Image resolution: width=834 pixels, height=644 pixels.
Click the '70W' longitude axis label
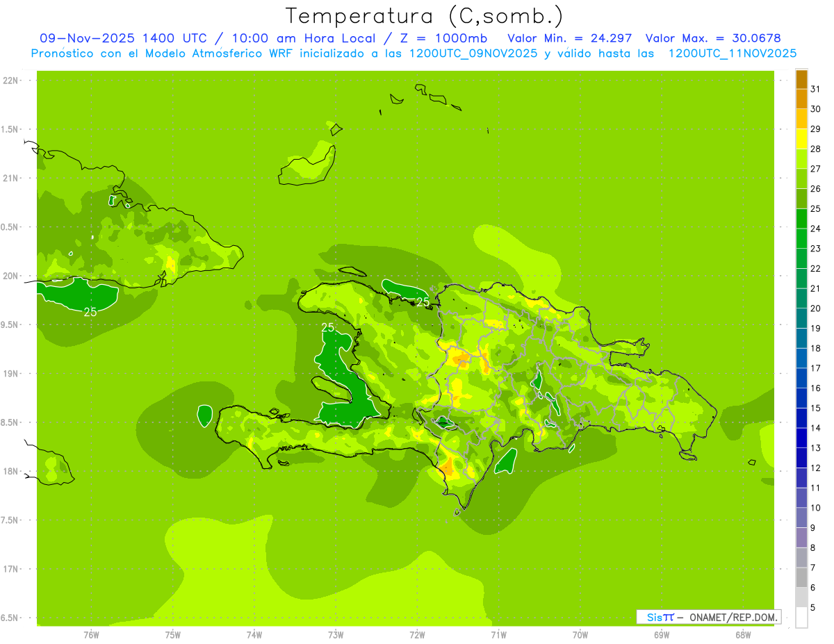click(580, 635)
